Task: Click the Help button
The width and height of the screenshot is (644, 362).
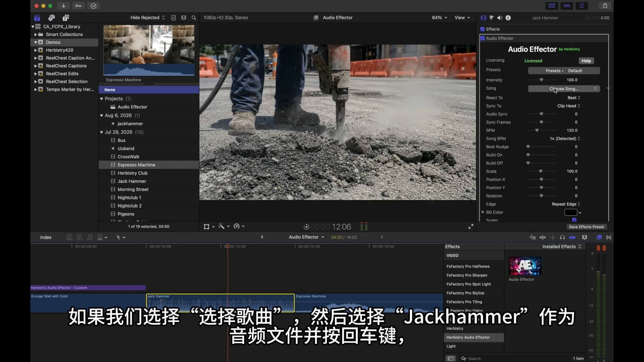Action: click(x=586, y=61)
